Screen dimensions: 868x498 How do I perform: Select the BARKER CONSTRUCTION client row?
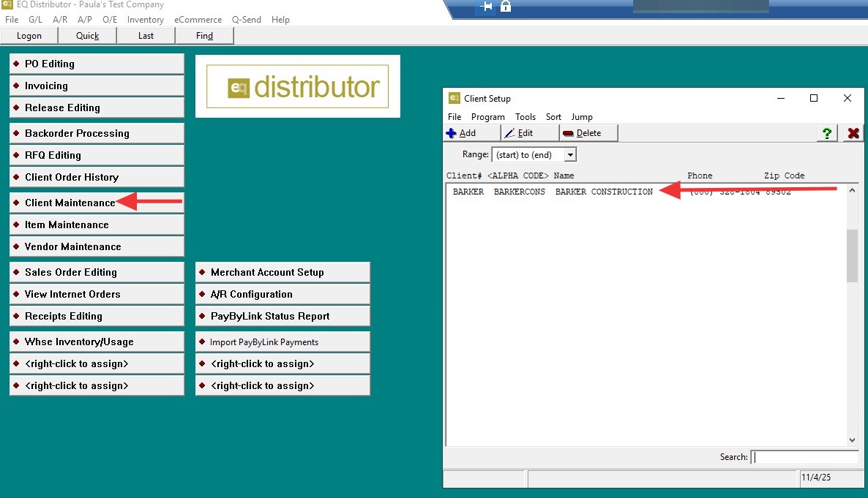click(646, 192)
